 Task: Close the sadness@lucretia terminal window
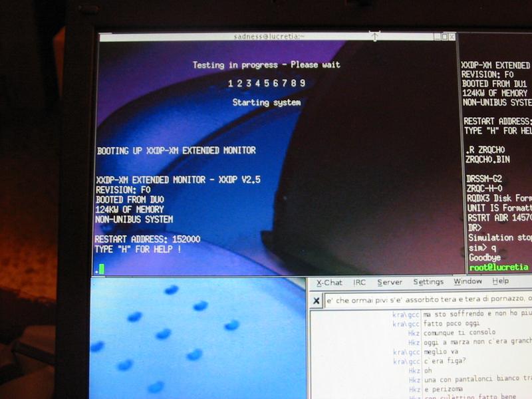(x=452, y=37)
